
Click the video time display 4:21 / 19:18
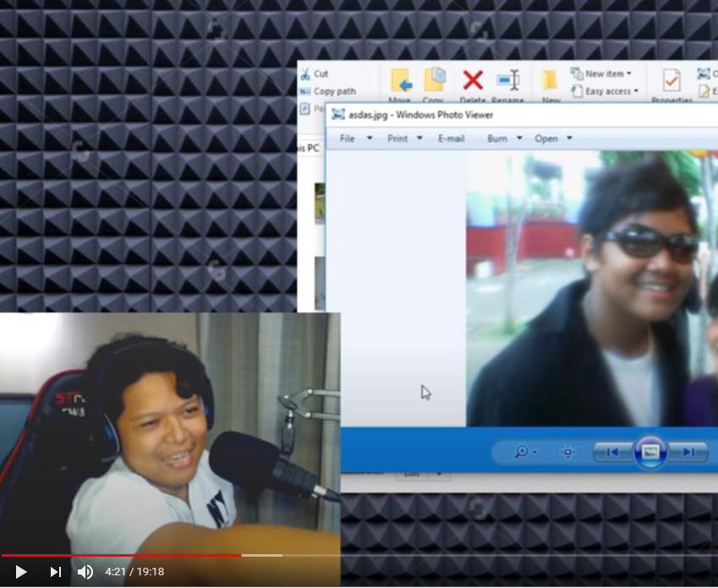(134, 572)
